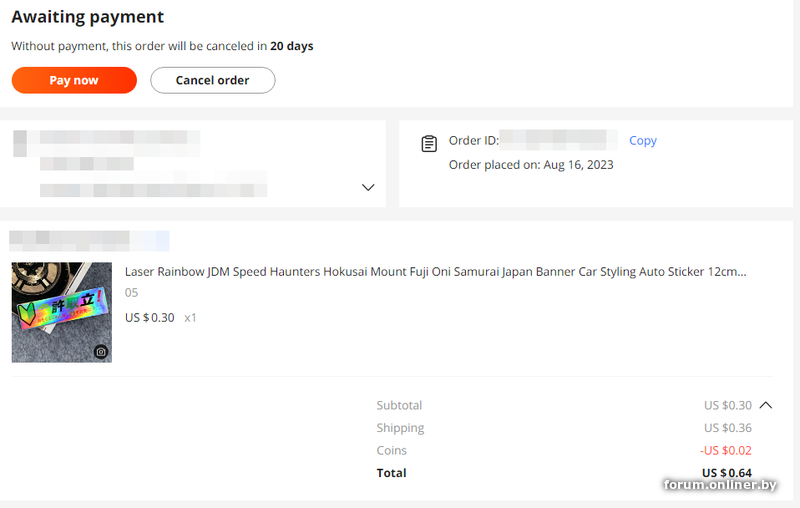
Task: Click the image search icon on thumbnail
Action: [101, 352]
